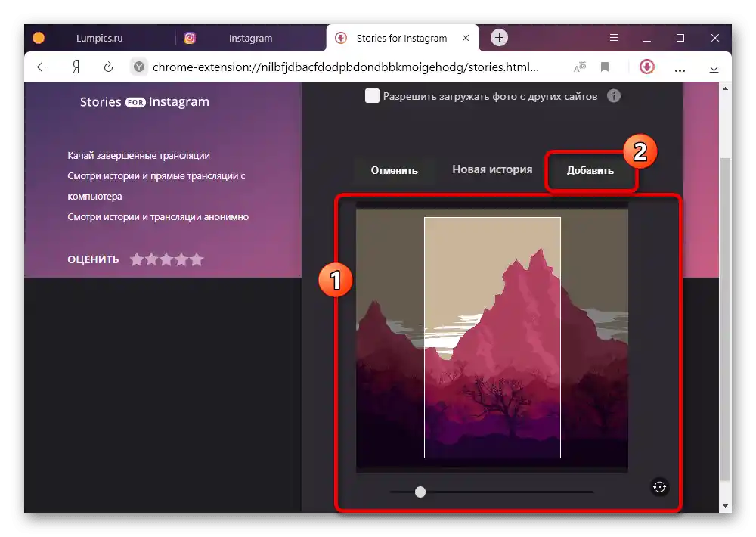Screen dimensions: 756x537
Task: Switch to the Instagram tab
Action: click(x=249, y=37)
